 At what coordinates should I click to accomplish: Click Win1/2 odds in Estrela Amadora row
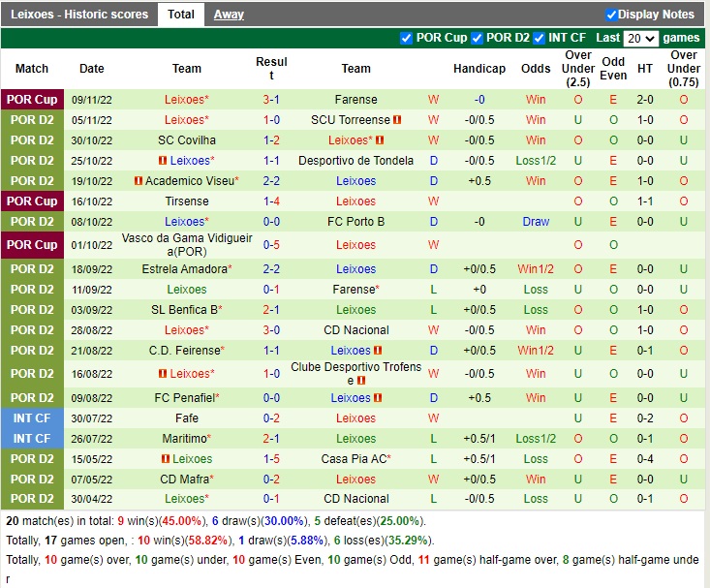pos(536,269)
